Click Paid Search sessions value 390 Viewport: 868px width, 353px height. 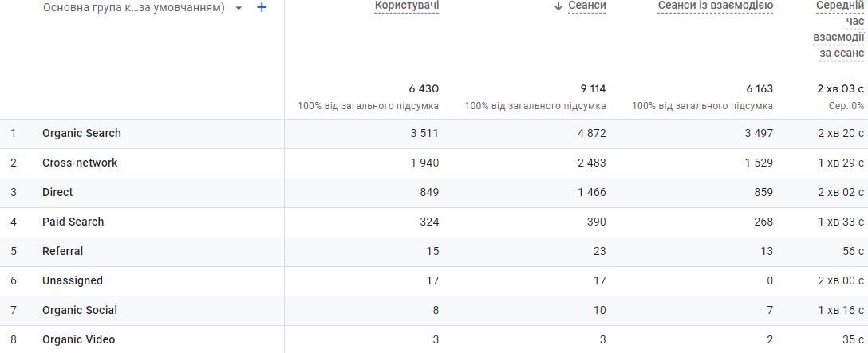click(x=596, y=222)
